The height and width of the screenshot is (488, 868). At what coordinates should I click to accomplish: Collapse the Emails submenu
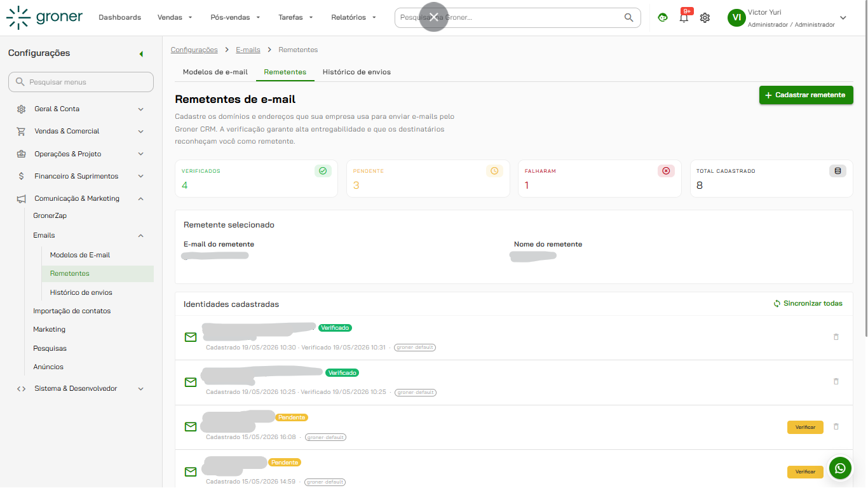141,236
